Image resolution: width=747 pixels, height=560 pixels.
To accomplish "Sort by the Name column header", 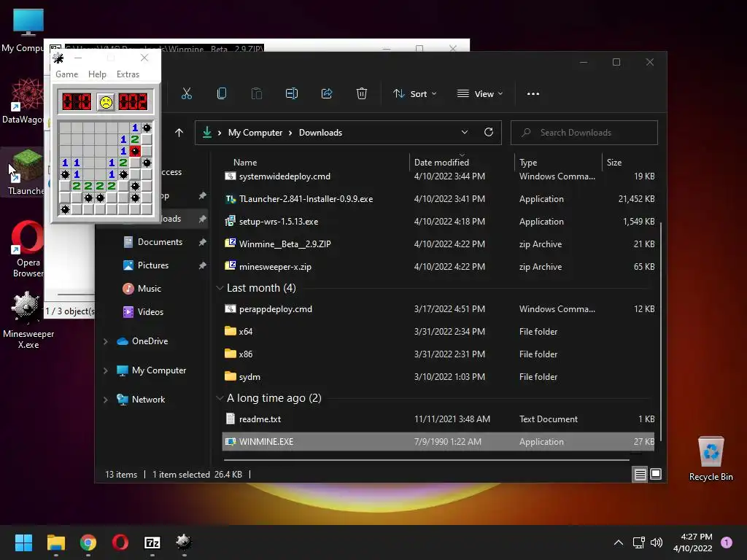I will 245,163.
